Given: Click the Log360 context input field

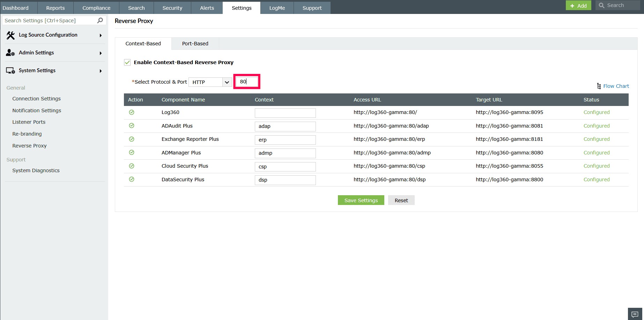Looking at the screenshot, I should (285, 113).
